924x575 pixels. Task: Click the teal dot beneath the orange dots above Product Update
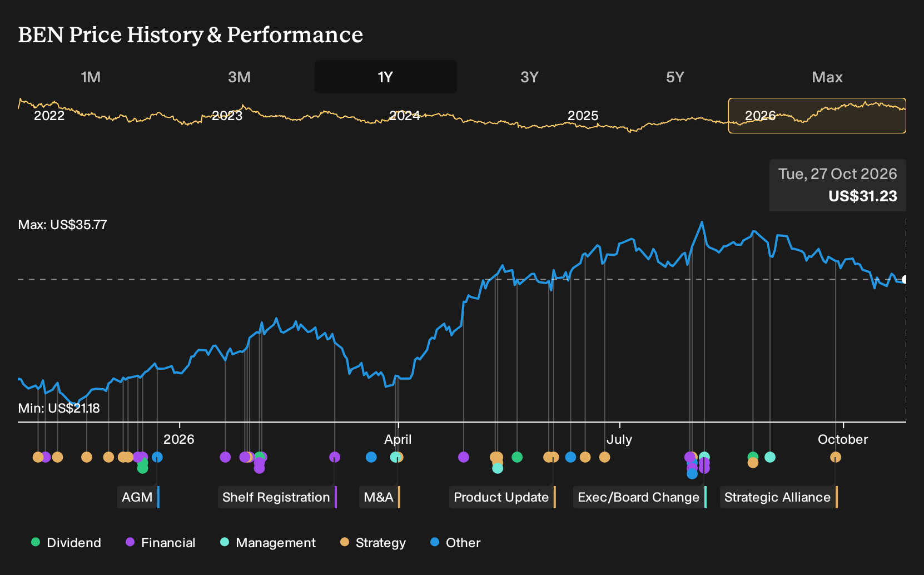498,468
